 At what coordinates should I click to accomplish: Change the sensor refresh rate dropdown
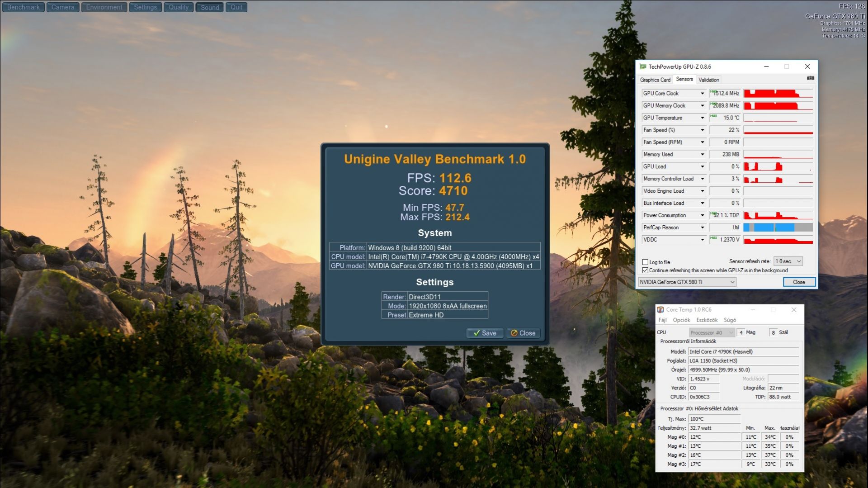(788, 261)
